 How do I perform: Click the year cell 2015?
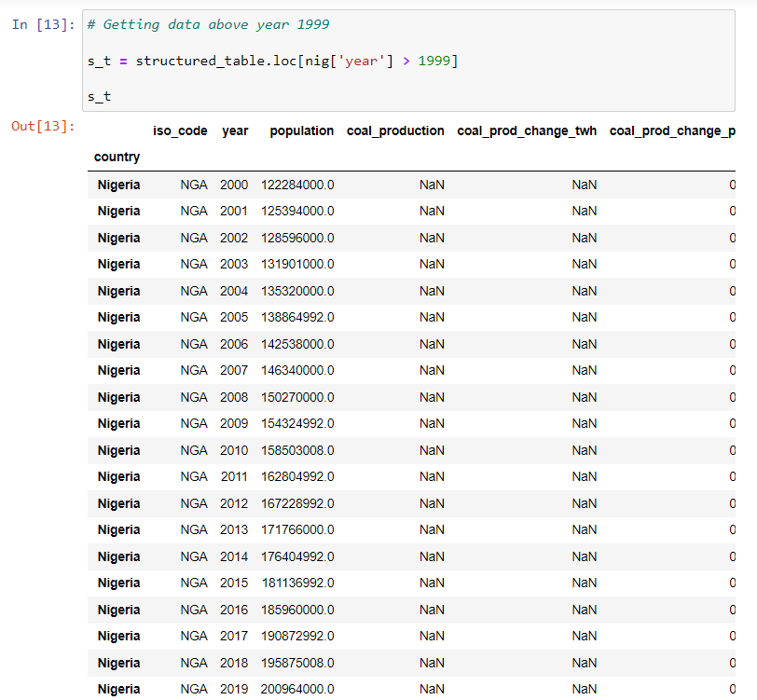[x=234, y=583]
